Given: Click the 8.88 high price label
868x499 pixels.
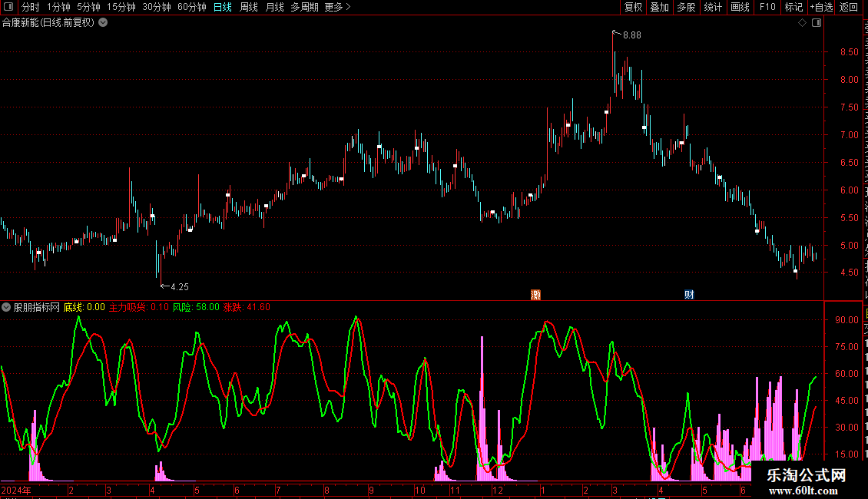Looking at the screenshot, I should click(631, 35).
